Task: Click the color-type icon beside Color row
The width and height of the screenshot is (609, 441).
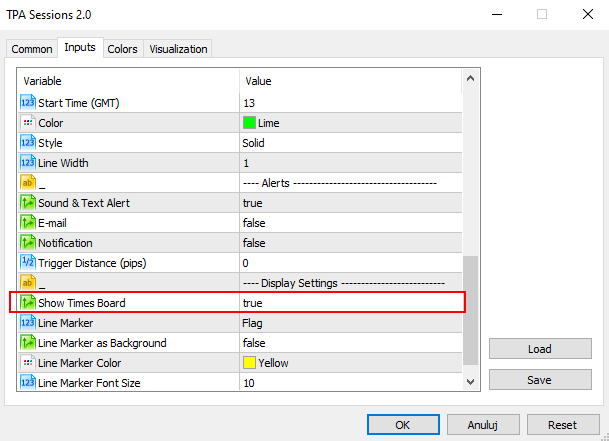Action: (28, 123)
